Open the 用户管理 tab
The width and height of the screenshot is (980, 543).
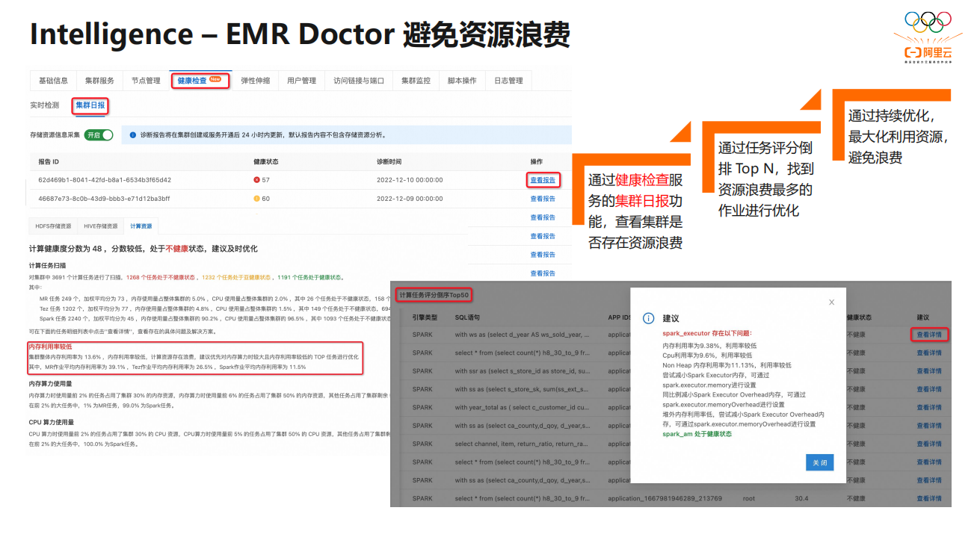[x=301, y=80]
